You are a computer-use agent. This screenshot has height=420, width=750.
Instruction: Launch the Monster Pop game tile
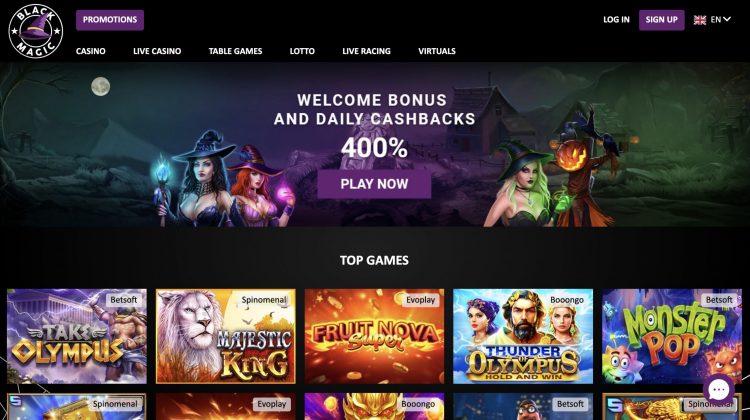tap(672, 336)
